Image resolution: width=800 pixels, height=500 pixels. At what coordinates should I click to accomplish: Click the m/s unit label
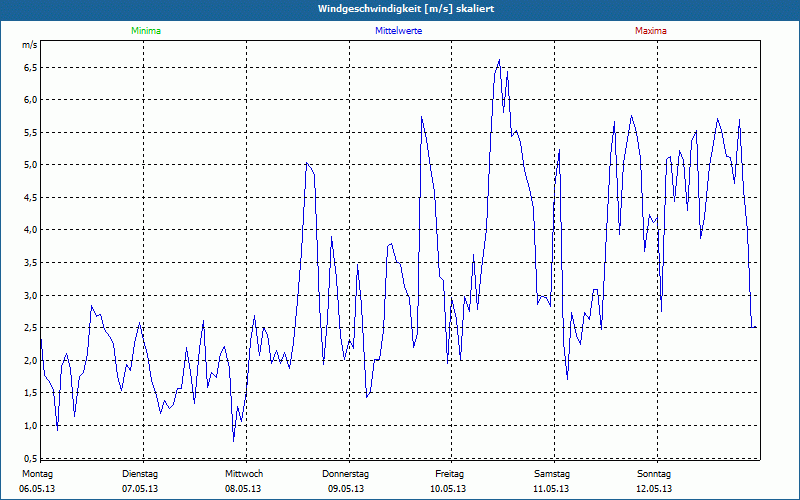coord(30,45)
